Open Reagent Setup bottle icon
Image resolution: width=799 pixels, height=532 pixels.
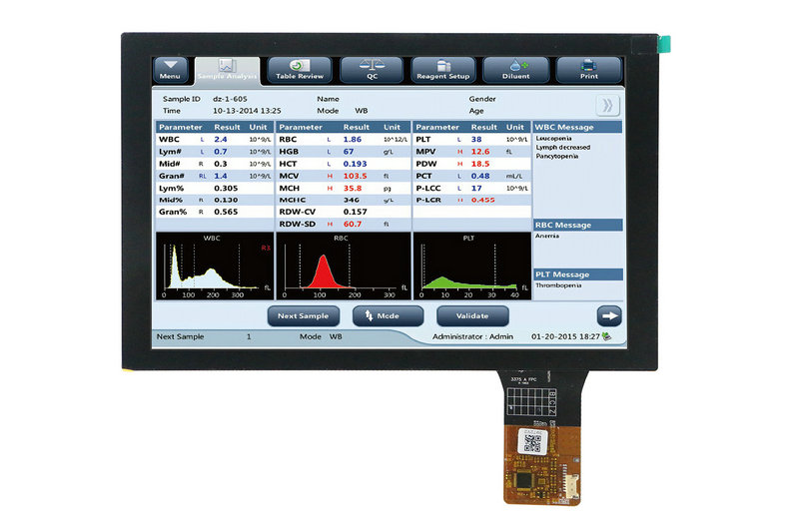click(x=444, y=66)
